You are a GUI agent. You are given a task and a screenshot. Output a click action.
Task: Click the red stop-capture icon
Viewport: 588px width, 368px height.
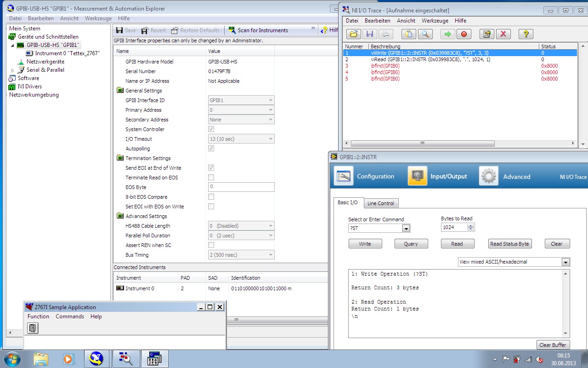point(464,34)
